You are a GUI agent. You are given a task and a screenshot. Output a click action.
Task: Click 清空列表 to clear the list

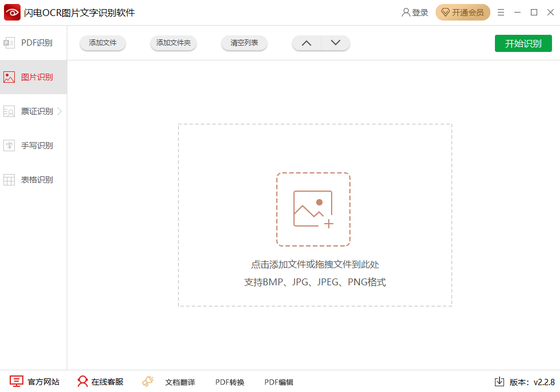pos(244,43)
